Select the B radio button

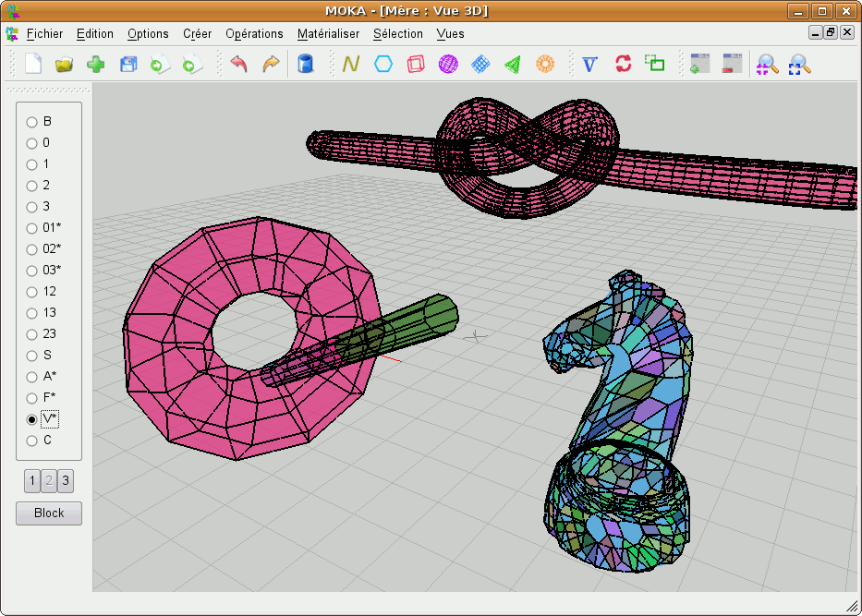click(32, 122)
